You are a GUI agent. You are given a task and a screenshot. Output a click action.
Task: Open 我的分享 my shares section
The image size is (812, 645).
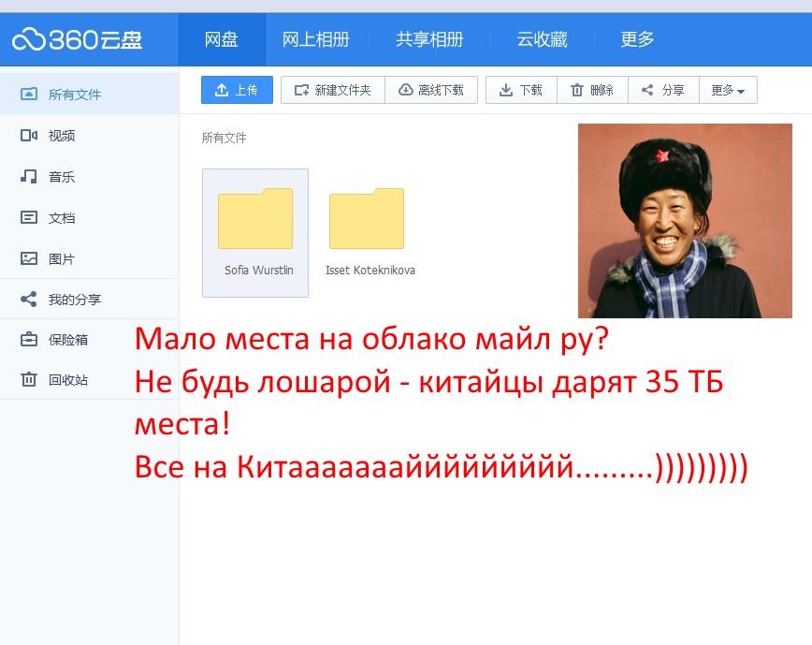click(x=73, y=301)
